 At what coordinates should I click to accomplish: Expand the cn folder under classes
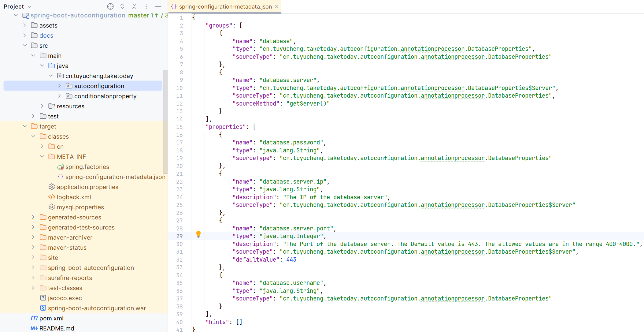42,147
